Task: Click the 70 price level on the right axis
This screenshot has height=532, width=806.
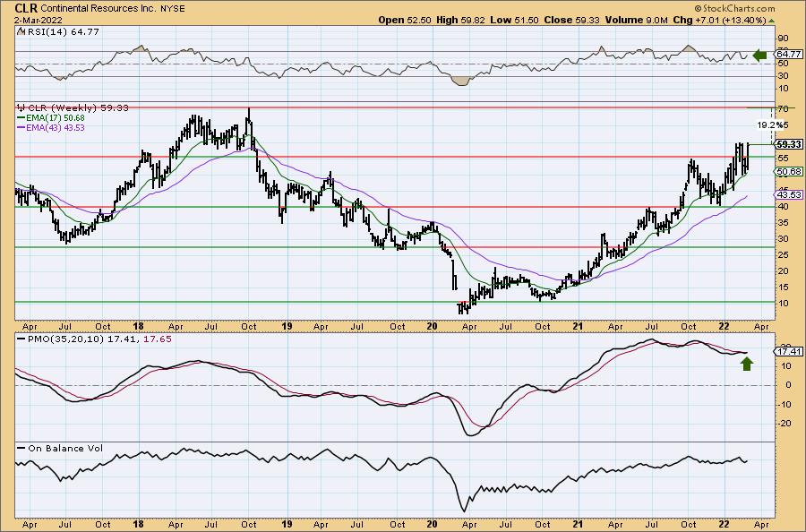Action: pos(784,109)
